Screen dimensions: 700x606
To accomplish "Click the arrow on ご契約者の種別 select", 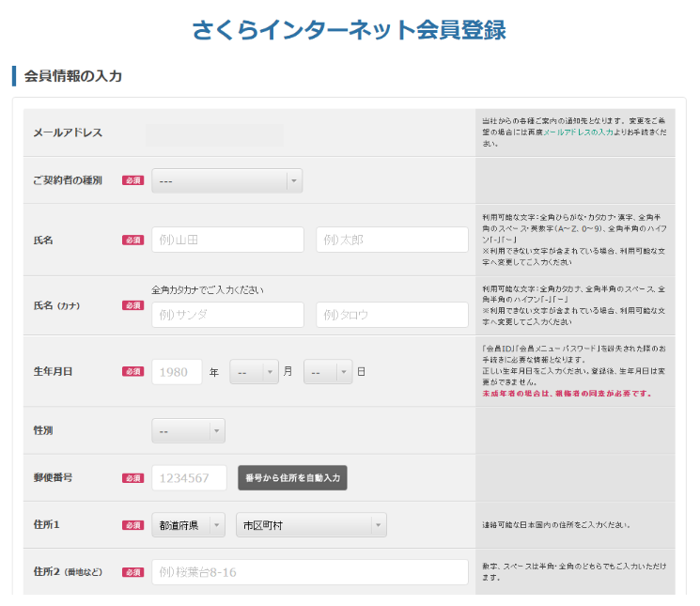I will pos(293,180).
